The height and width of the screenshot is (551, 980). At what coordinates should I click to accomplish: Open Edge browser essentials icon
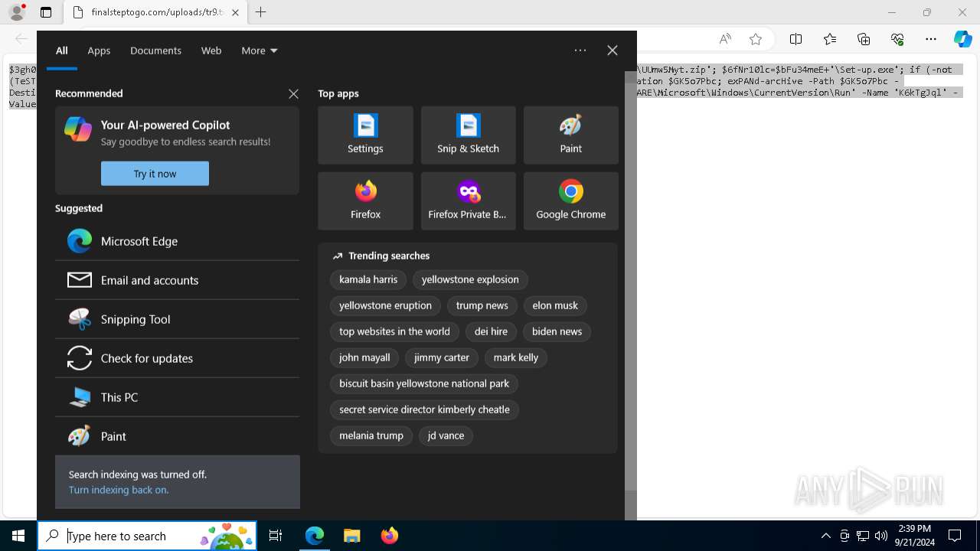click(897, 39)
